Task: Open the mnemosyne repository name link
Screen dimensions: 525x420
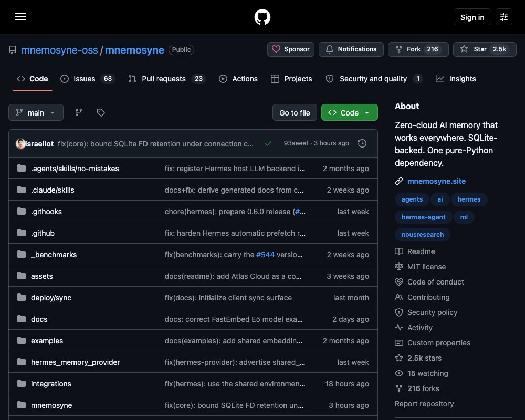Action: pos(134,50)
